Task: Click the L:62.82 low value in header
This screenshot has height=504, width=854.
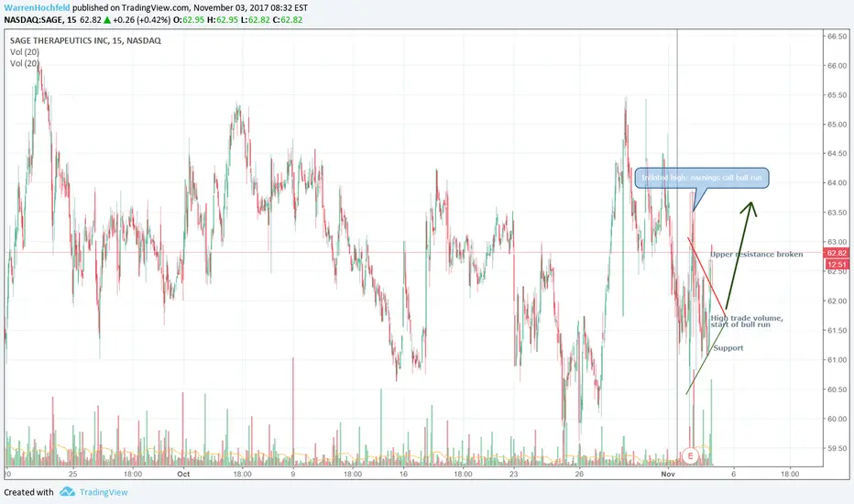Action: [255, 19]
